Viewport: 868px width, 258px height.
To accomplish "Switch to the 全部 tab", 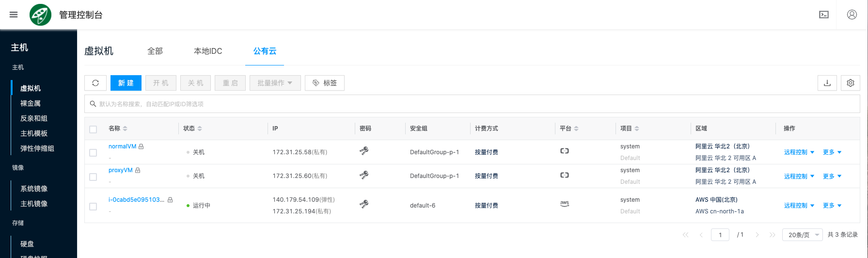I will (155, 51).
